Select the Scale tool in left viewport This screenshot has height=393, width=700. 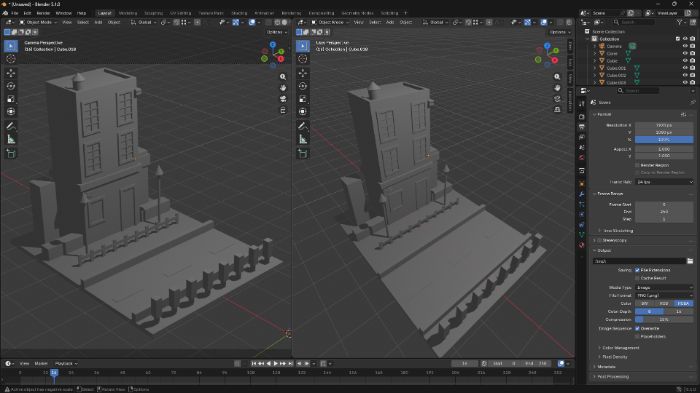click(x=11, y=99)
